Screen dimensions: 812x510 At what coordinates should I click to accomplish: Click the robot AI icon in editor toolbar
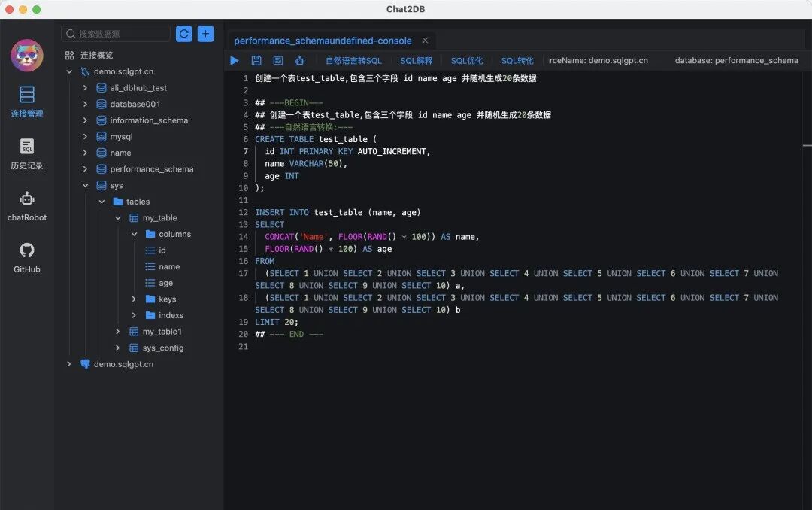point(300,61)
